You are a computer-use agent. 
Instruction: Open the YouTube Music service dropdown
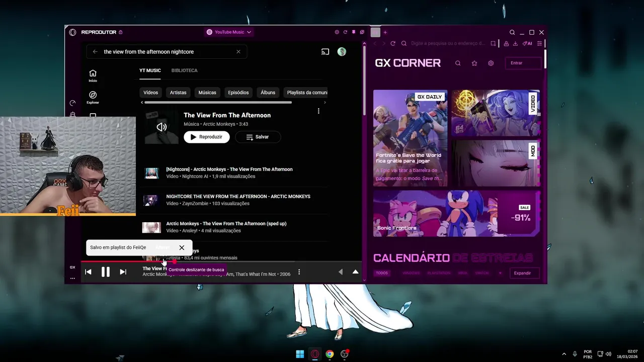229,32
